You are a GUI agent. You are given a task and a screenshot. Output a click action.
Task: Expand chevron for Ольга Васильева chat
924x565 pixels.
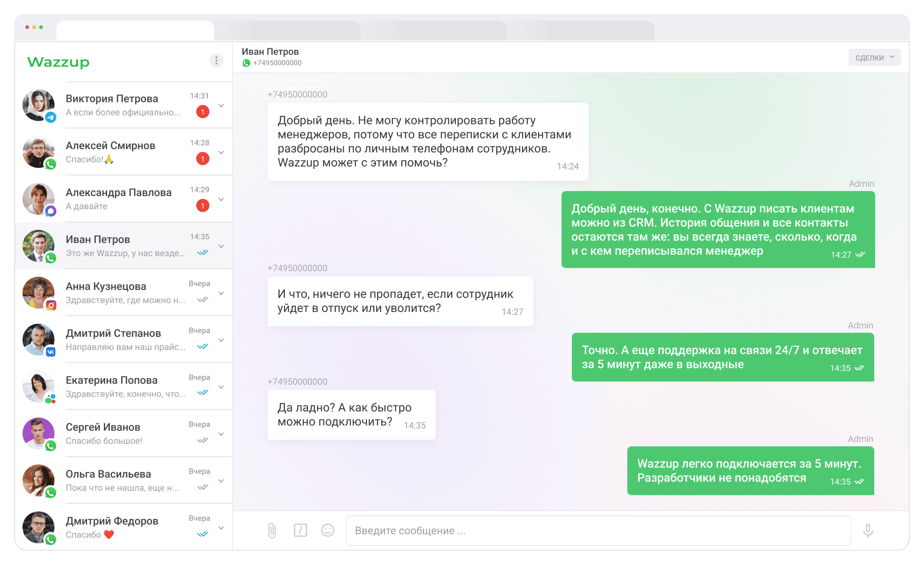[221, 481]
